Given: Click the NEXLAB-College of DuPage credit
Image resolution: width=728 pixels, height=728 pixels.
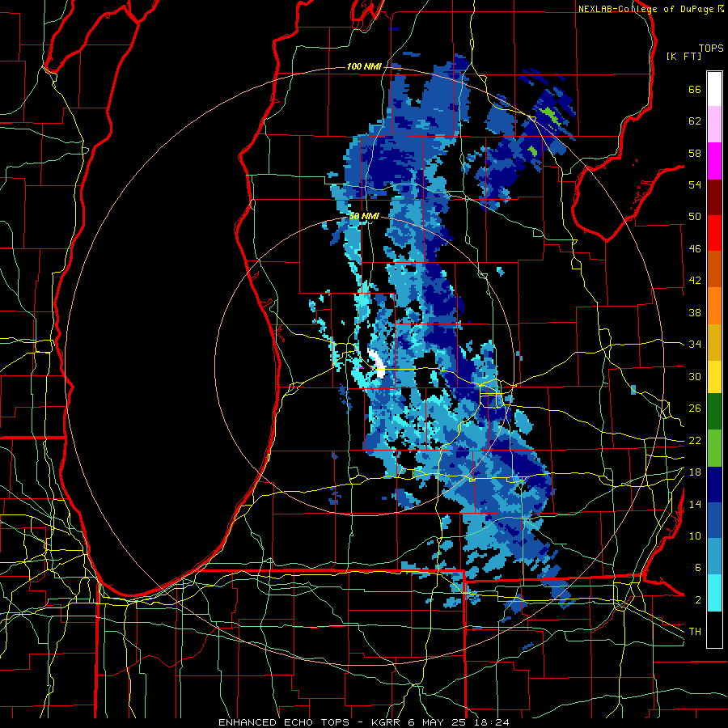Looking at the screenshot, I should click(651, 9).
